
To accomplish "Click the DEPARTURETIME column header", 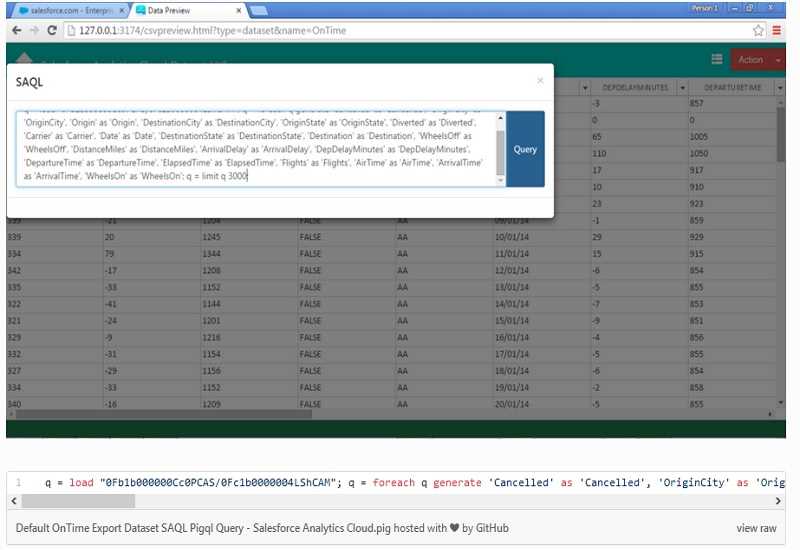I will click(x=732, y=88).
